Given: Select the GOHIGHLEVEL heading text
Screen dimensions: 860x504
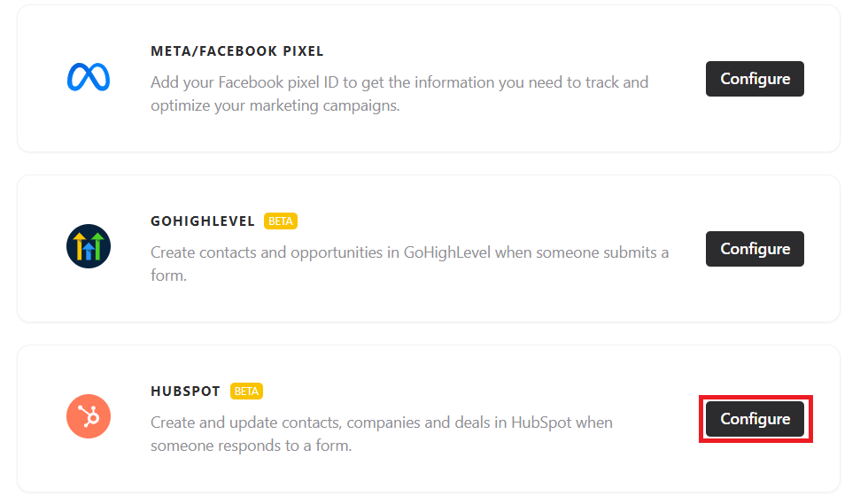Looking at the screenshot, I should [203, 221].
